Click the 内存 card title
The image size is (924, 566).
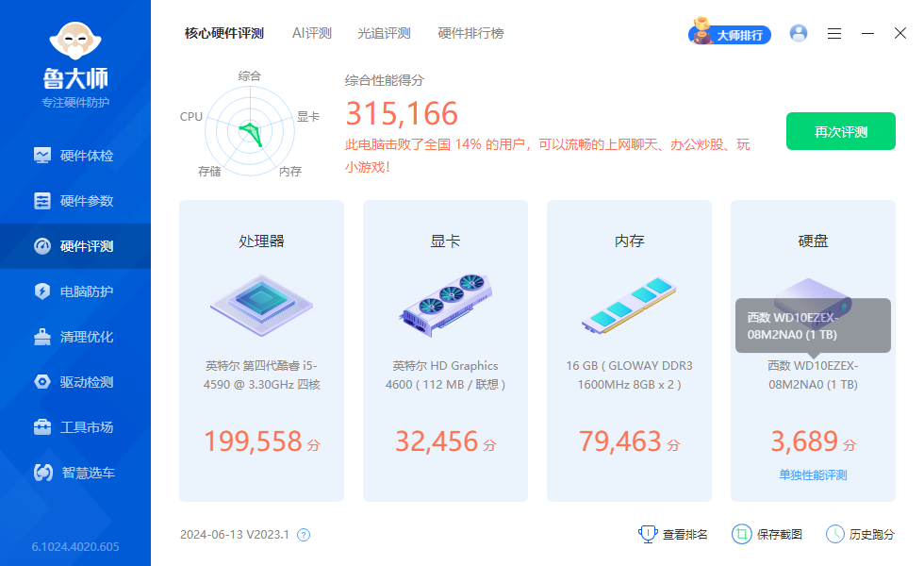point(630,241)
